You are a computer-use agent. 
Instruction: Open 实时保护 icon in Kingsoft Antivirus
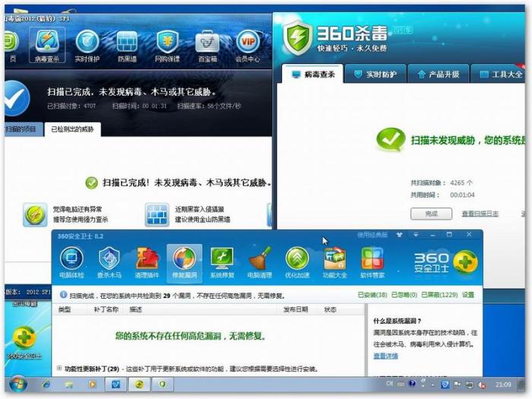pos(87,46)
